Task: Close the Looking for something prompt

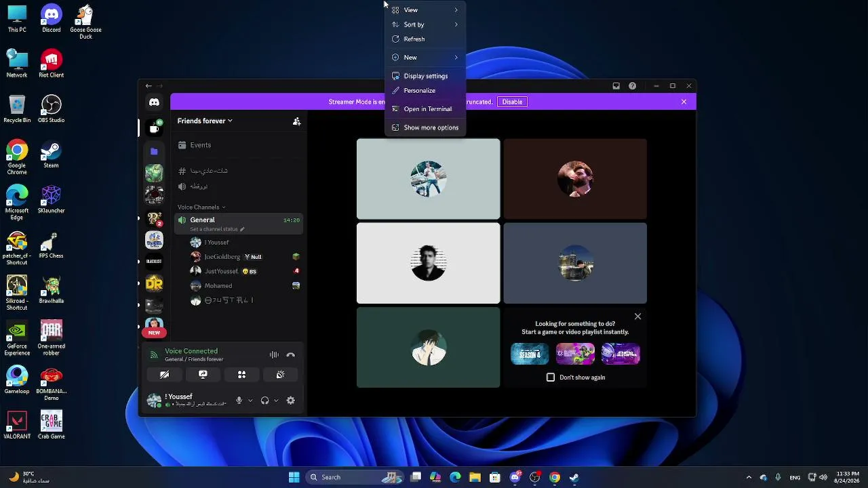Action: 637,317
